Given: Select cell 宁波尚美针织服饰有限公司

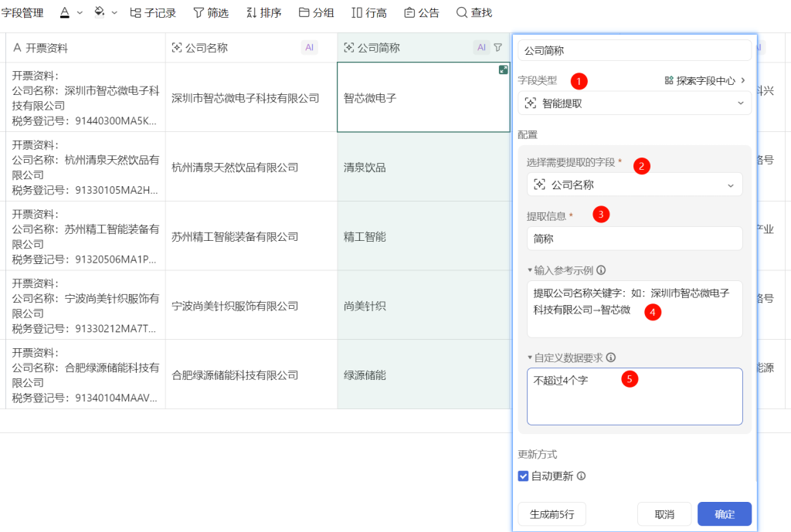Looking at the screenshot, I should (251, 306).
